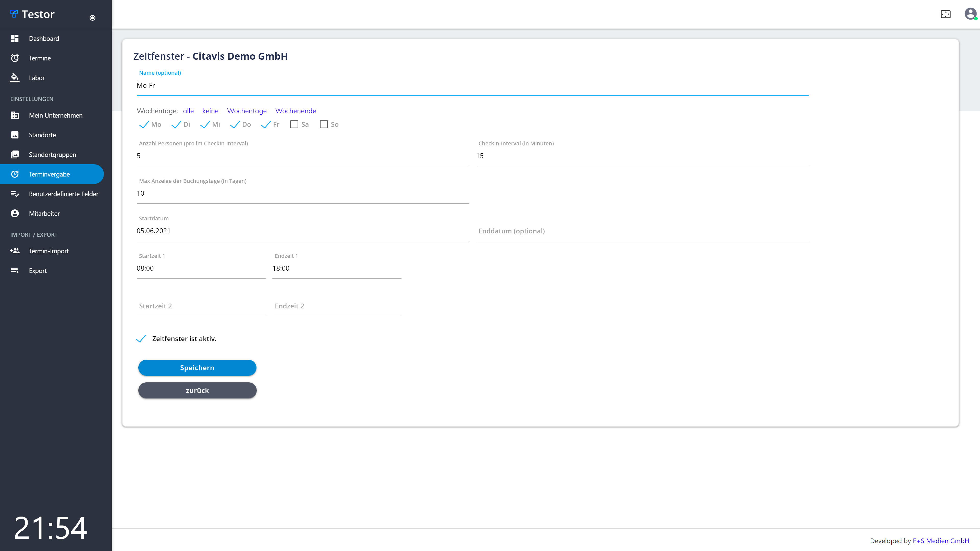Click the 'Wochenende' preset link
The width and height of the screenshot is (980, 551).
pyautogui.click(x=296, y=111)
